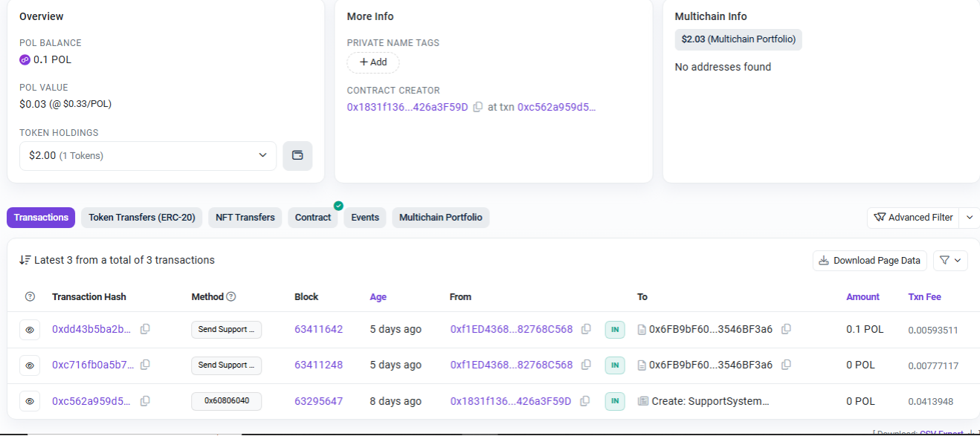Copy transaction hash 0xc562a959d5
Viewport: 980px width, 436px height.
[145, 401]
